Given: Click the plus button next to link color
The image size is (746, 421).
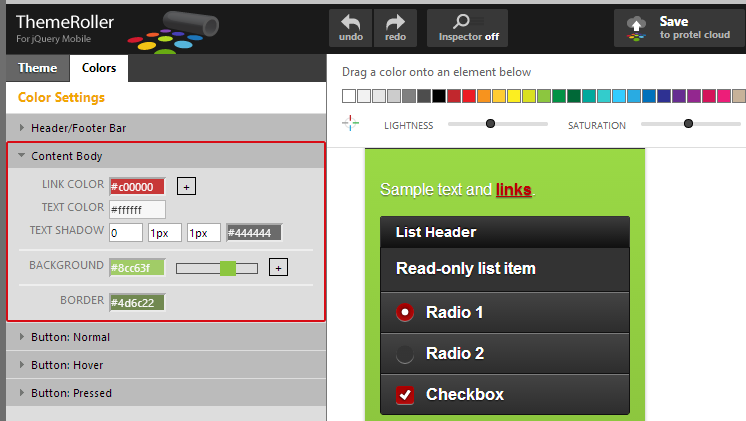Looking at the screenshot, I should pyautogui.click(x=186, y=186).
